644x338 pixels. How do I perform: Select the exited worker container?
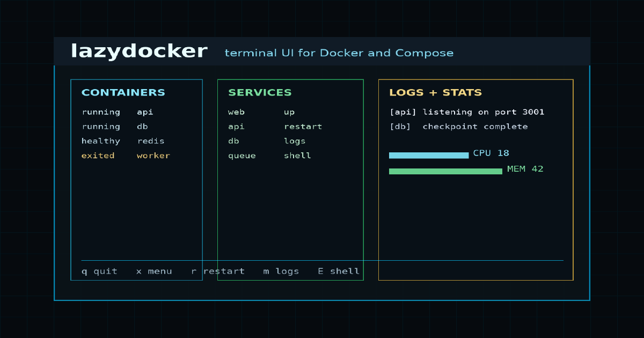[126, 156]
